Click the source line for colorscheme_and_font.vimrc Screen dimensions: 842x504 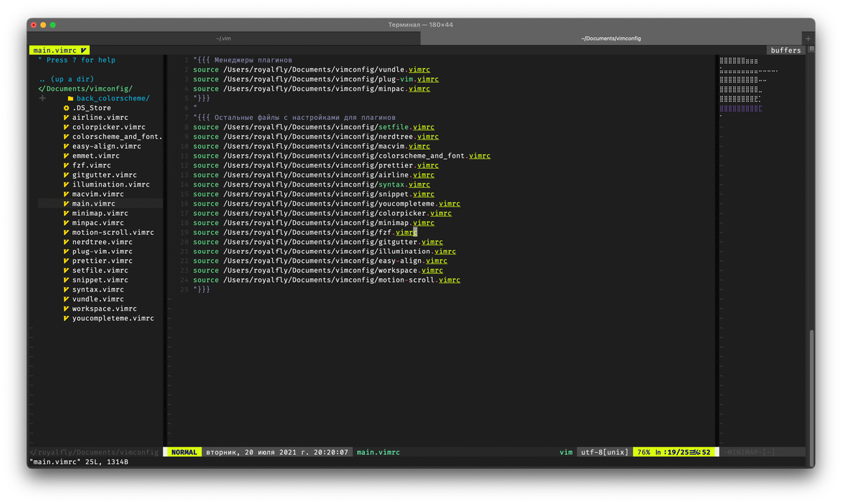[x=342, y=156]
